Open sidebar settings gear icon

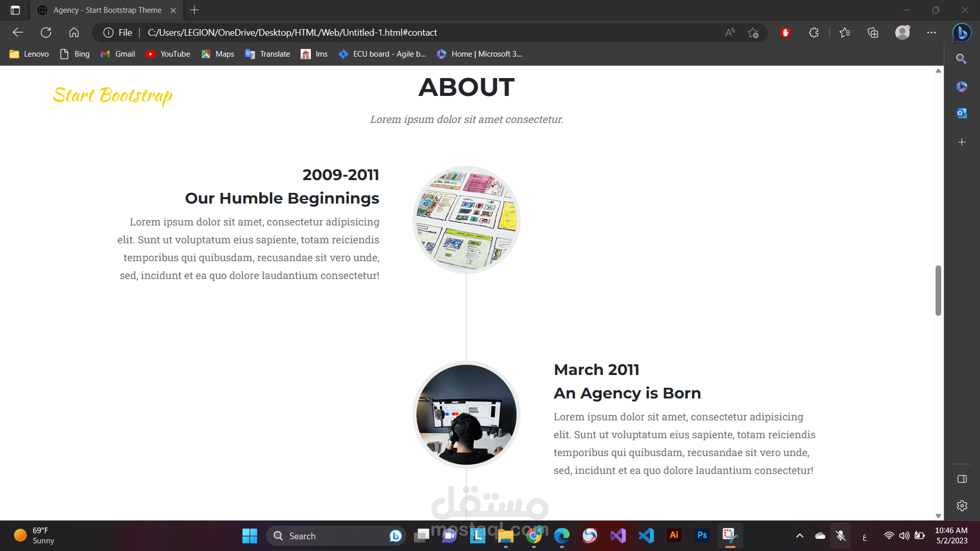point(962,506)
